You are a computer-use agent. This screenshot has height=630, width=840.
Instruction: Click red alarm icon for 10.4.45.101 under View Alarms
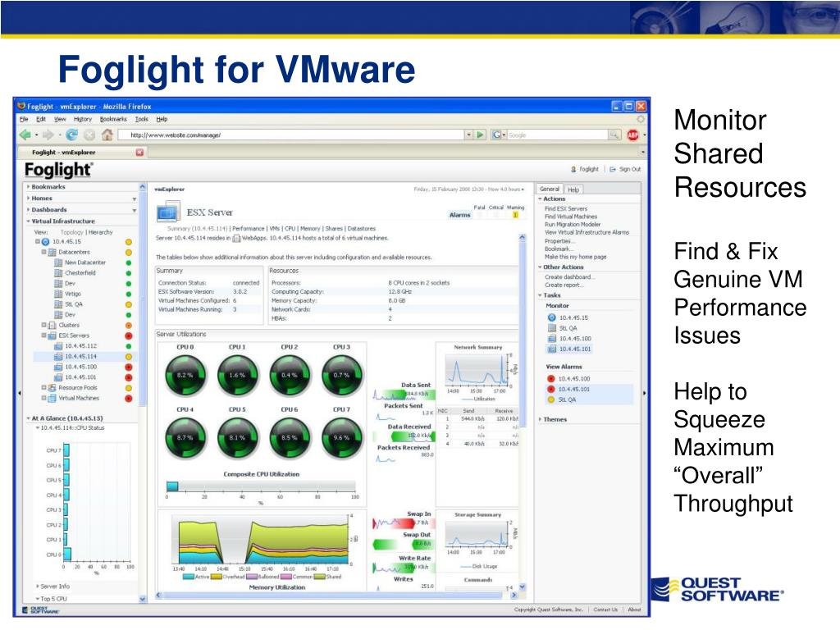tap(550, 389)
